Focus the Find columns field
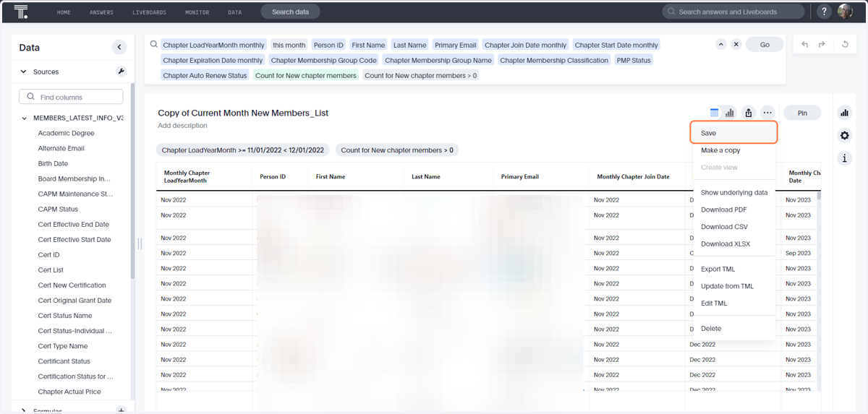 (x=71, y=97)
